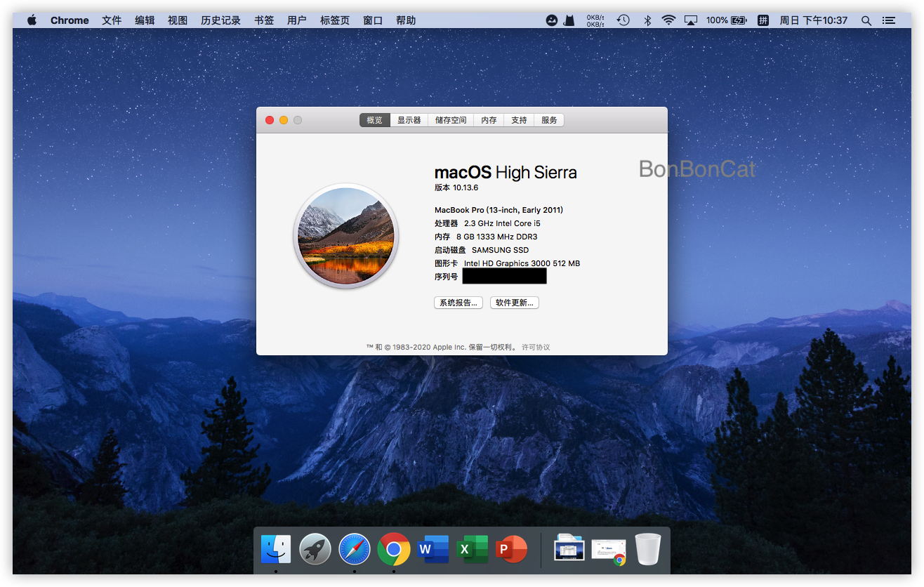Viewport: 924px width, 587px height.
Task: Launch Microsoft PowerPoint from the Dock
Action: (x=512, y=549)
